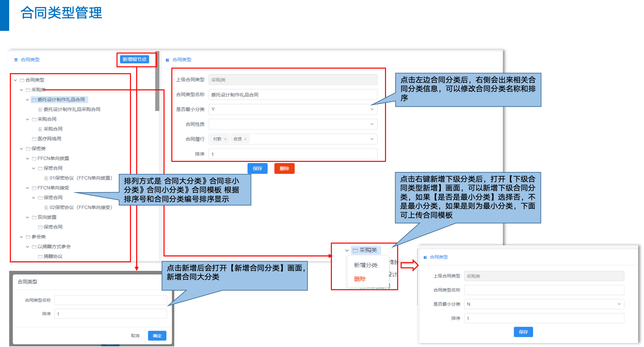Click folder icon of 医疗网络用 node

(x=34, y=139)
